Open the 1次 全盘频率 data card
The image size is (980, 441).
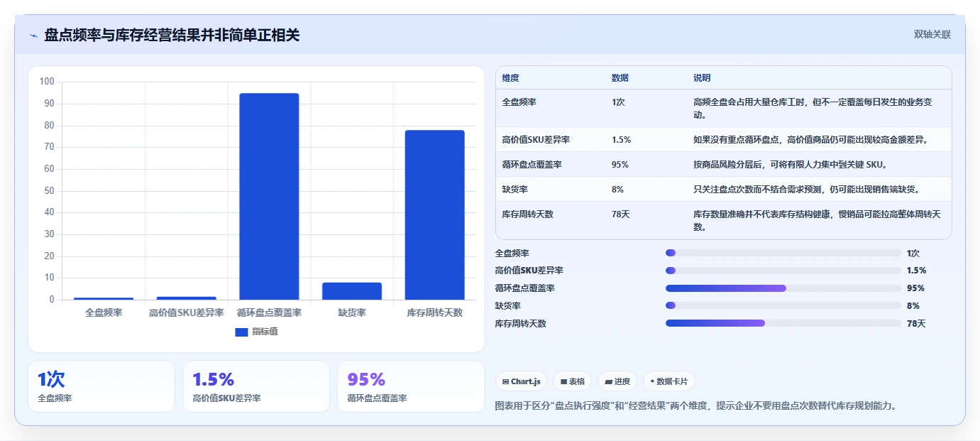coord(101,386)
